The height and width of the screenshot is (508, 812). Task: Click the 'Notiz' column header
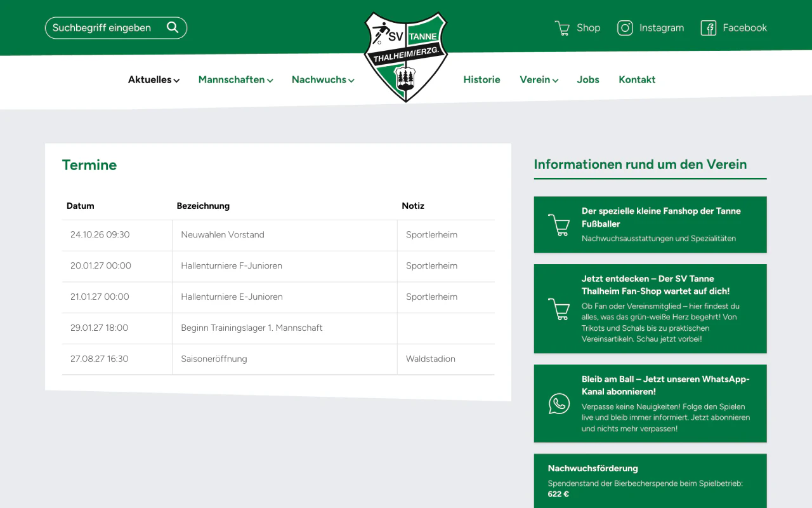(413, 206)
